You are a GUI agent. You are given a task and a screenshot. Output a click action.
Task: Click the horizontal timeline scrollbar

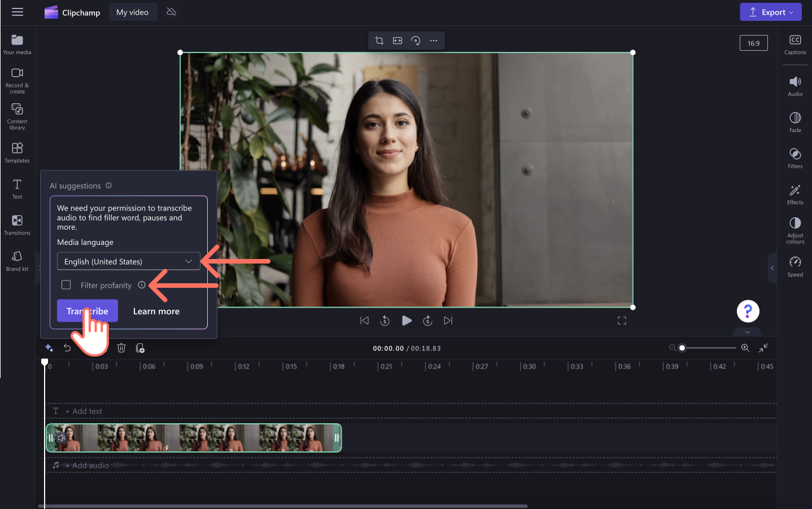coord(283,506)
